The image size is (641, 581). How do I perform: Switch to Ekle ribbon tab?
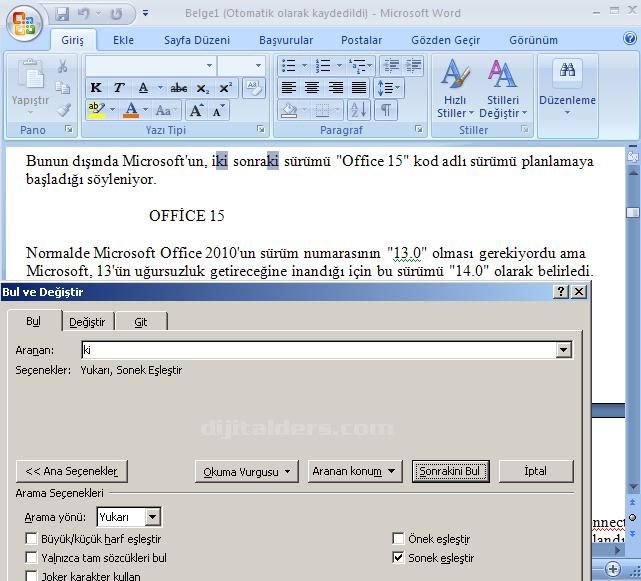click(123, 40)
